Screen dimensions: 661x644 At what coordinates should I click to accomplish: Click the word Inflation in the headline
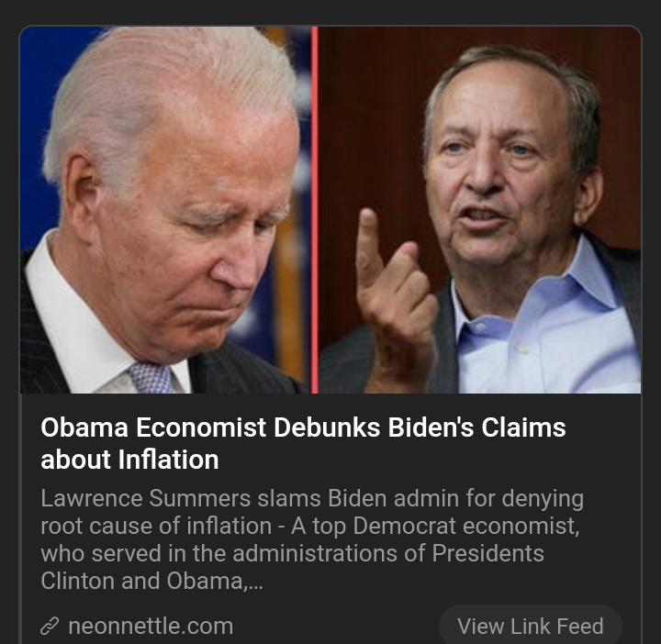[x=168, y=460]
